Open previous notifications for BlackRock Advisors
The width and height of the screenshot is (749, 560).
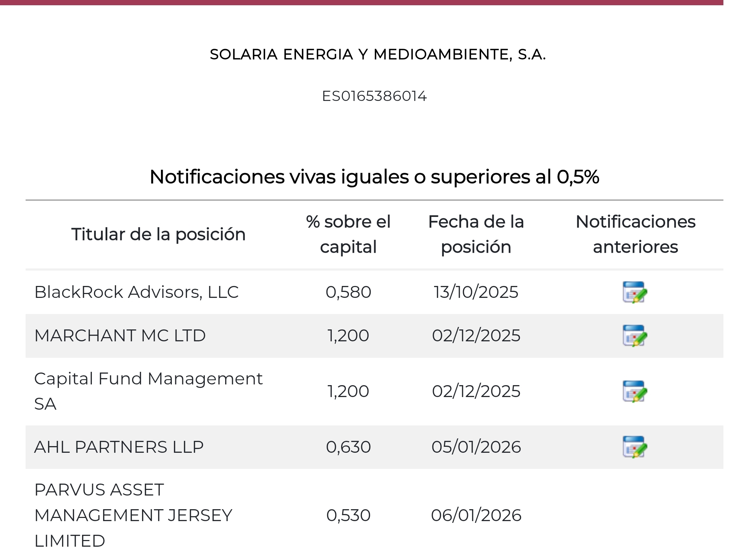[635, 292]
